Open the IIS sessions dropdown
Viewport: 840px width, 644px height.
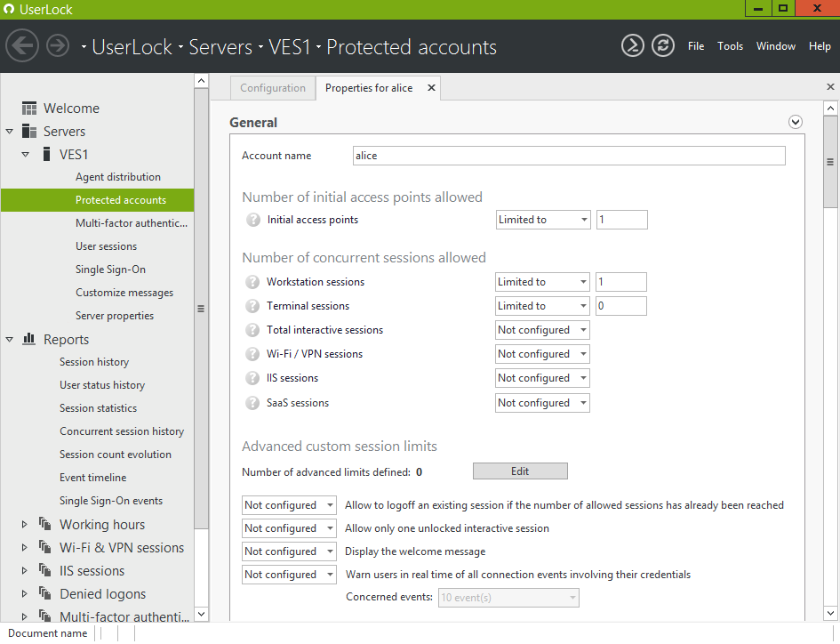(543, 378)
